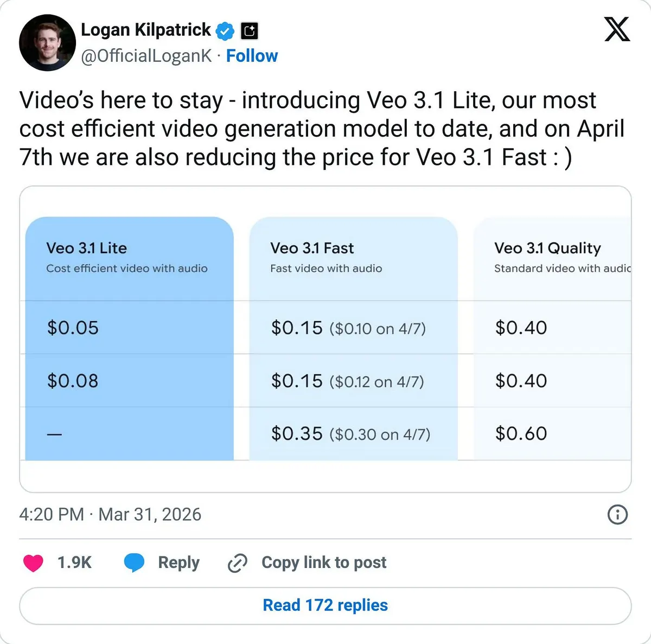Viewport: 651px width, 644px height.
Task: Open the Veo 3.1 Lite pricing column
Action: click(x=130, y=339)
